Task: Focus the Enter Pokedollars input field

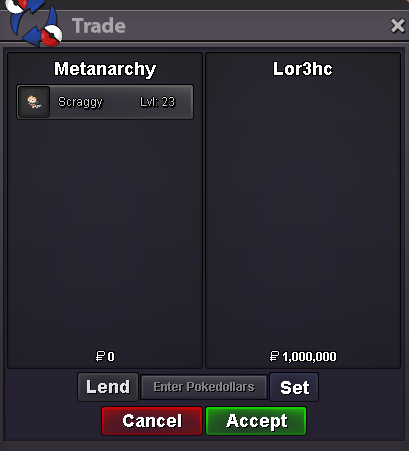Action: [204, 387]
